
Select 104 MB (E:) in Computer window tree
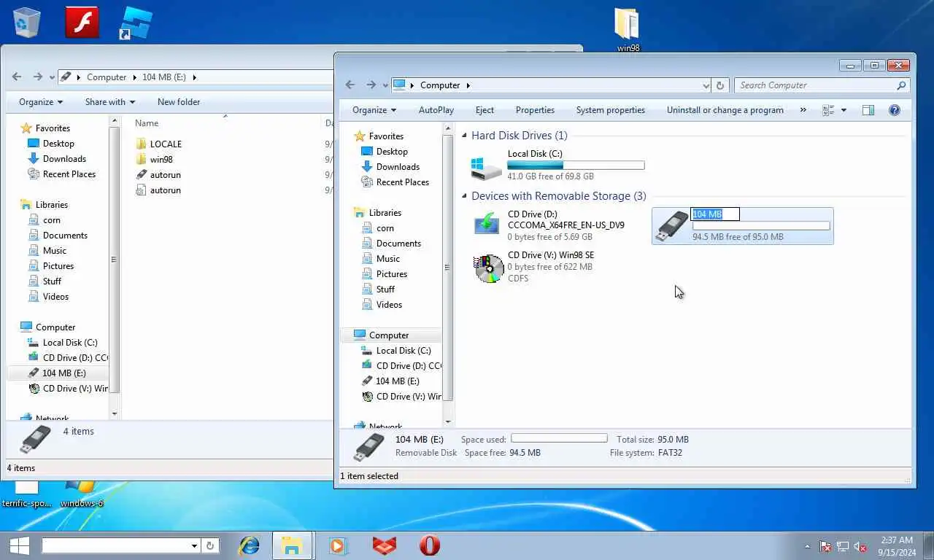tap(398, 381)
